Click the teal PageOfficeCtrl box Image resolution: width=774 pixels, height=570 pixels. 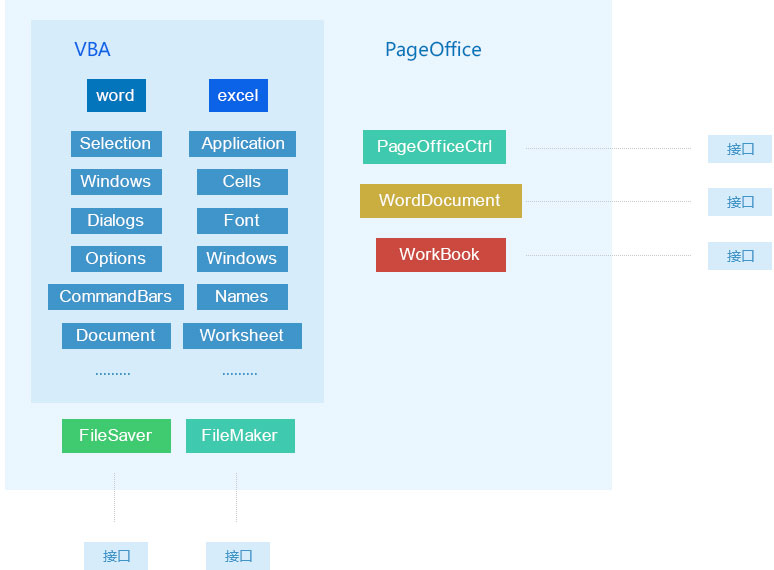click(x=434, y=147)
